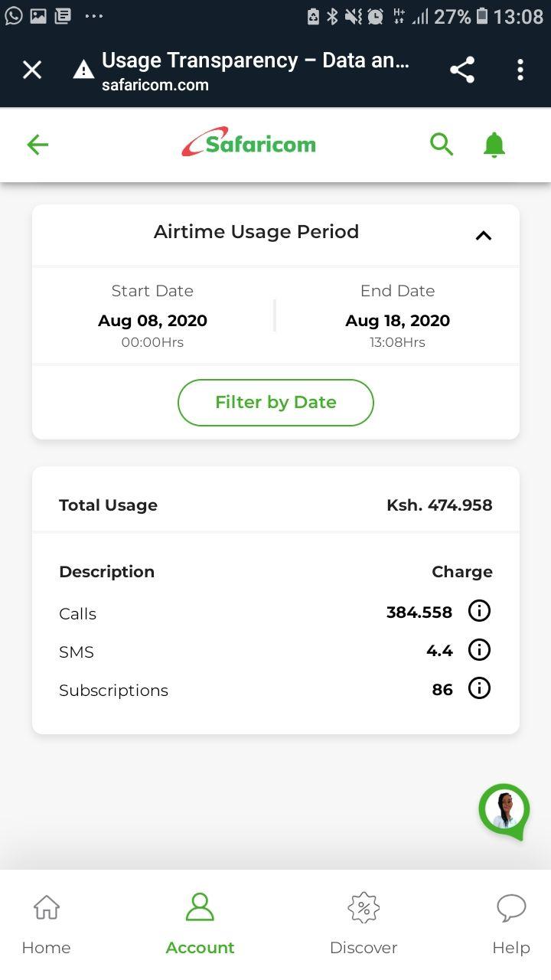Tap the Start Date Aug 08, 2020
Viewport: 551px width, 980px height.
point(152,320)
